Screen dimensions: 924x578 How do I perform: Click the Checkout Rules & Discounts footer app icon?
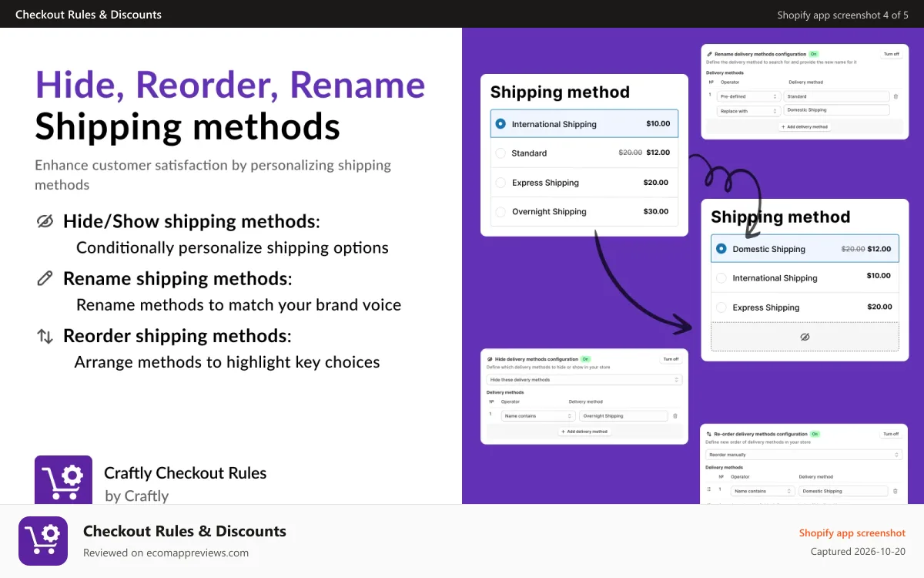(43, 541)
